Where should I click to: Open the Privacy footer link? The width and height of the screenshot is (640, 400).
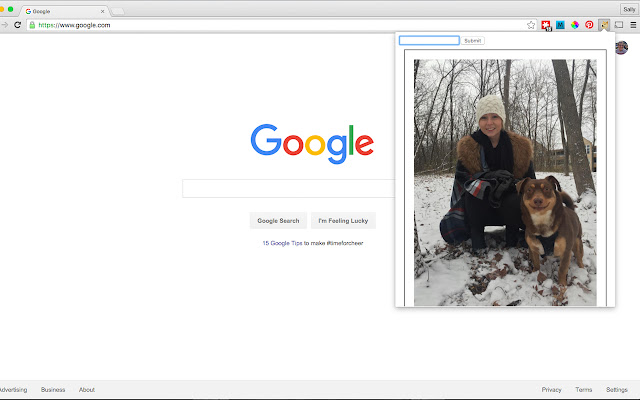tap(551, 390)
